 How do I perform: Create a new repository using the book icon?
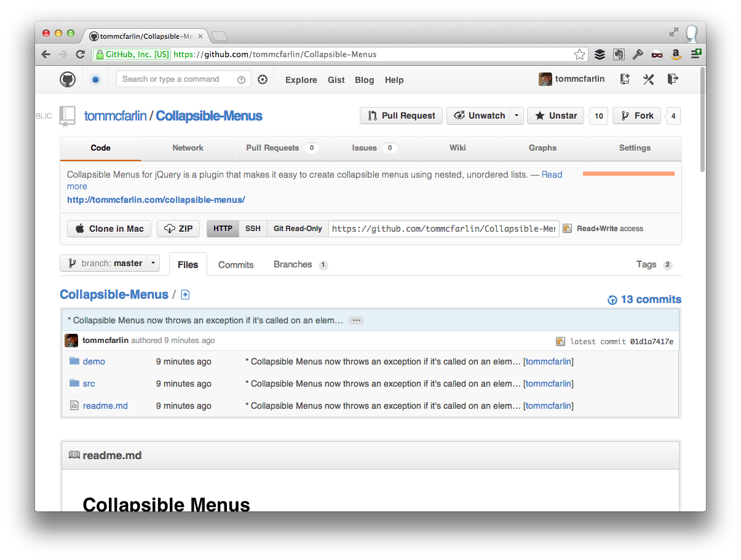pos(624,79)
